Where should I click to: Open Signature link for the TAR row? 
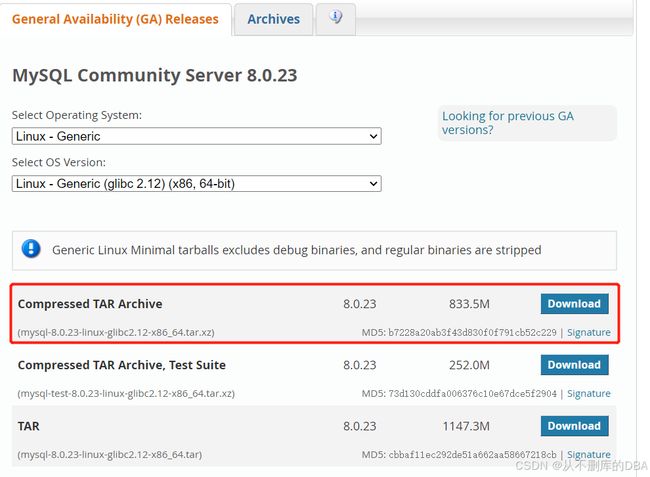[x=589, y=455]
